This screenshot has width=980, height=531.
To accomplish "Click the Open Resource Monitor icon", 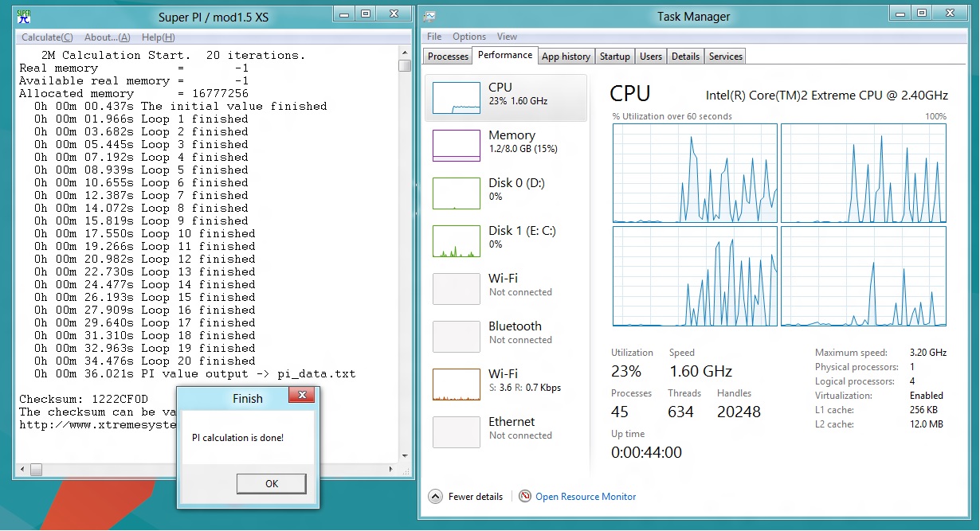I will pyautogui.click(x=525, y=496).
